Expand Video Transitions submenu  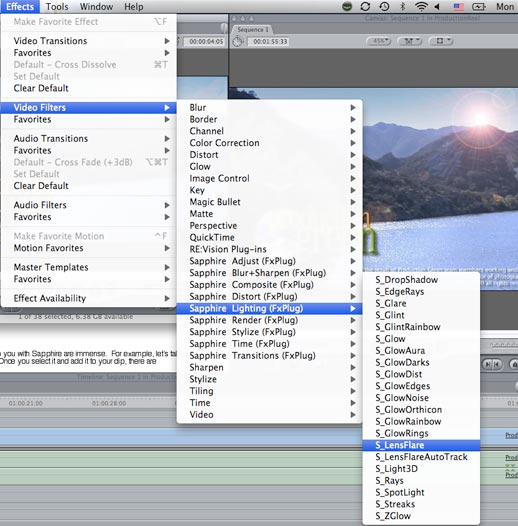(89, 41)
